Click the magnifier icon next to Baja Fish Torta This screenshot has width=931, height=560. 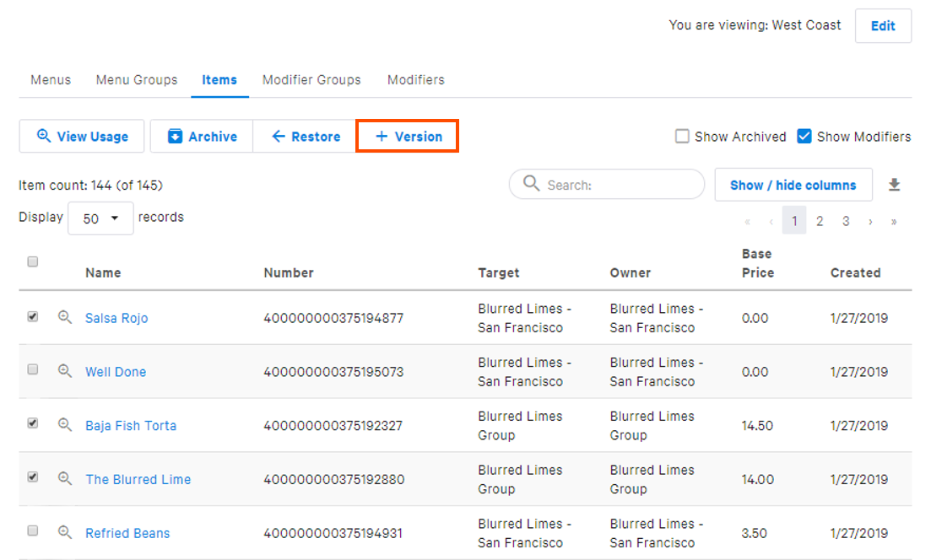click(x=65, y=425)
